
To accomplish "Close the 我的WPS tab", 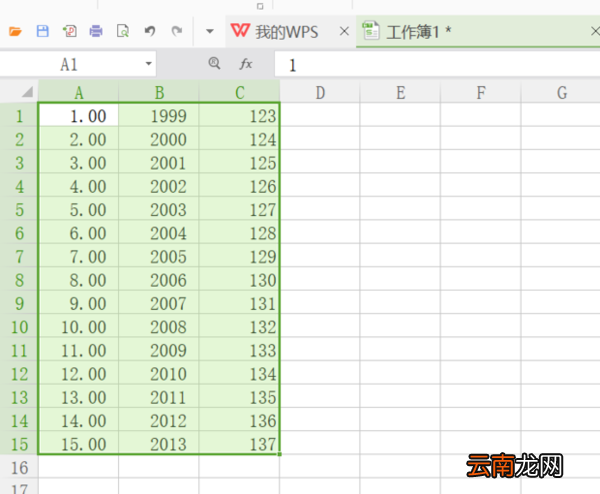I will point(344,31).
